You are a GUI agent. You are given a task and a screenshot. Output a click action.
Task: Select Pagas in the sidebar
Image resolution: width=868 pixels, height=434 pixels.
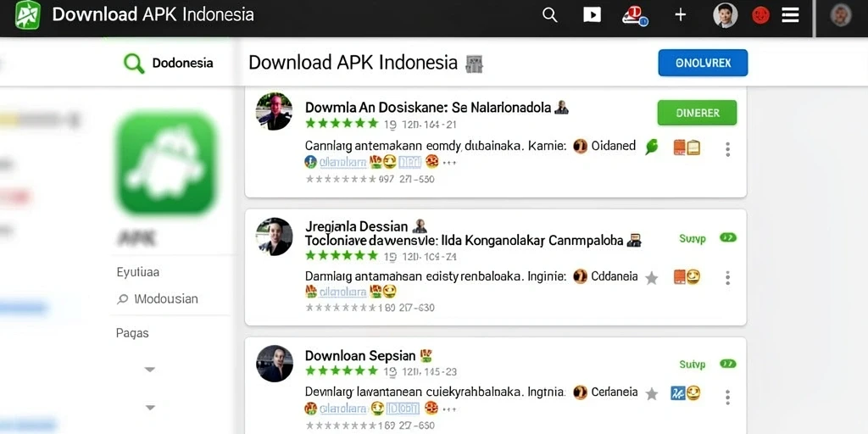(132, 333)
